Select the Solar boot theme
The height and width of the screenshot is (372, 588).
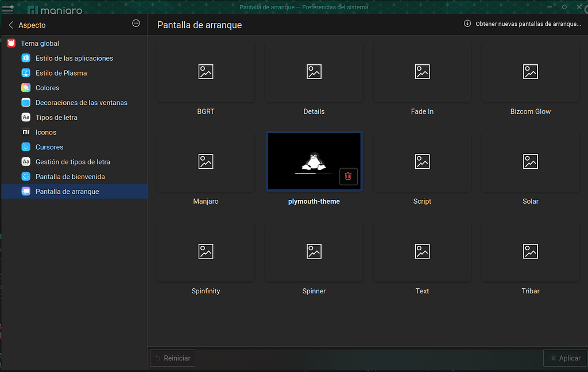(x=530, y=161)
